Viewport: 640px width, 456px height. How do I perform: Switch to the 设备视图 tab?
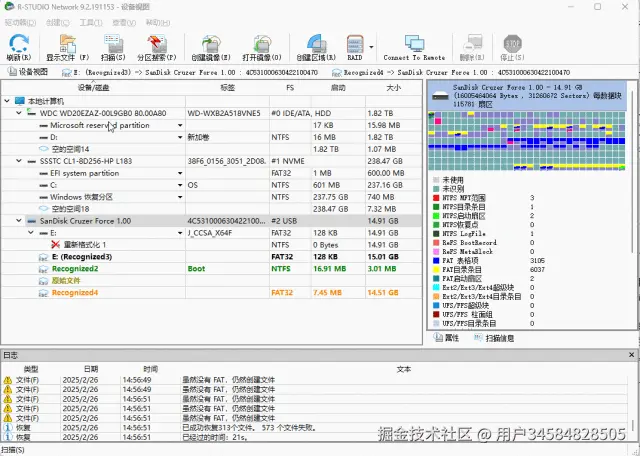28,72
